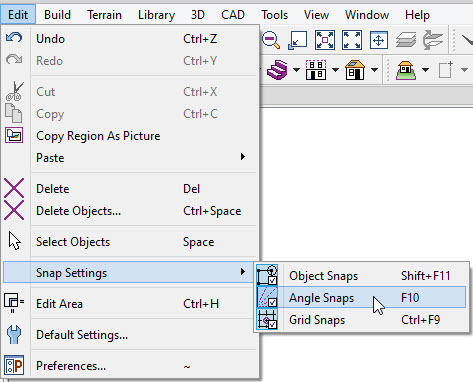Screen dimensions: 473x382
Task: Expand the stairs tool dropdown arrow
Action: click(x=296, y=70)
